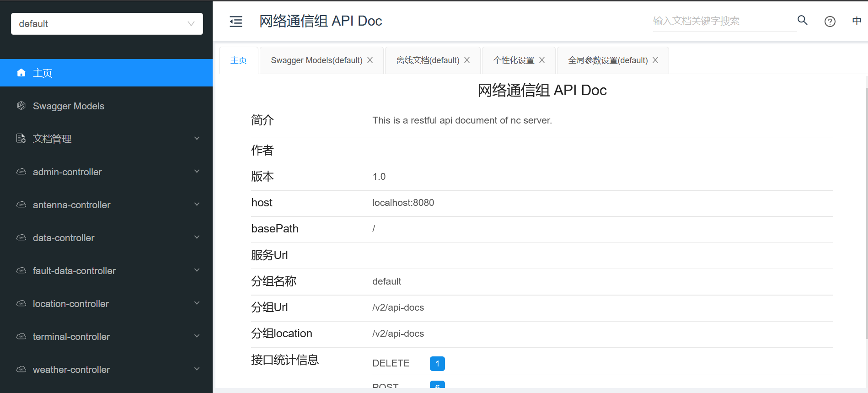
Task: Select 主页 in the sidebar menu
Action: coord(106,73)
